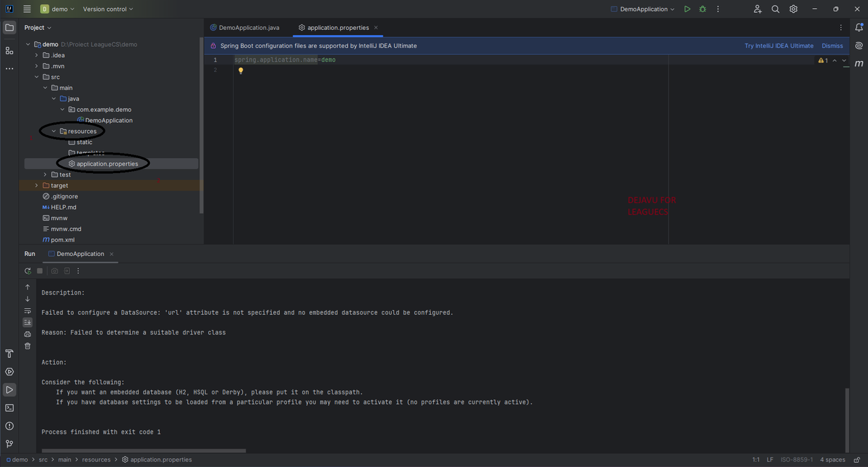Open warning inspection indicator

(823, 60)
